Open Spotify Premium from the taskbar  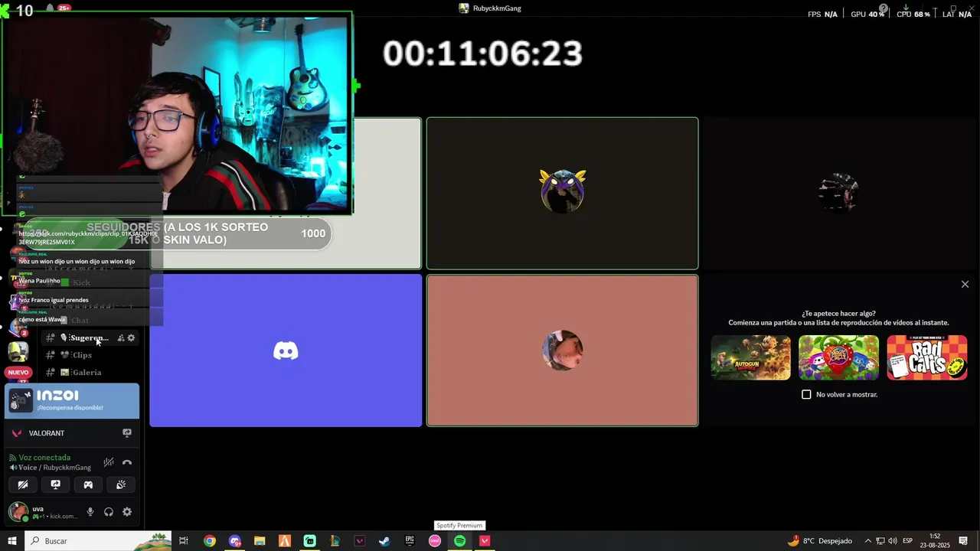click(459, 541)
